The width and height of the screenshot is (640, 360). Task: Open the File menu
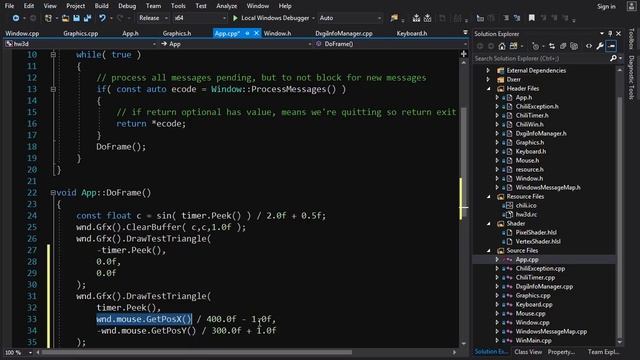coord(9,6)
